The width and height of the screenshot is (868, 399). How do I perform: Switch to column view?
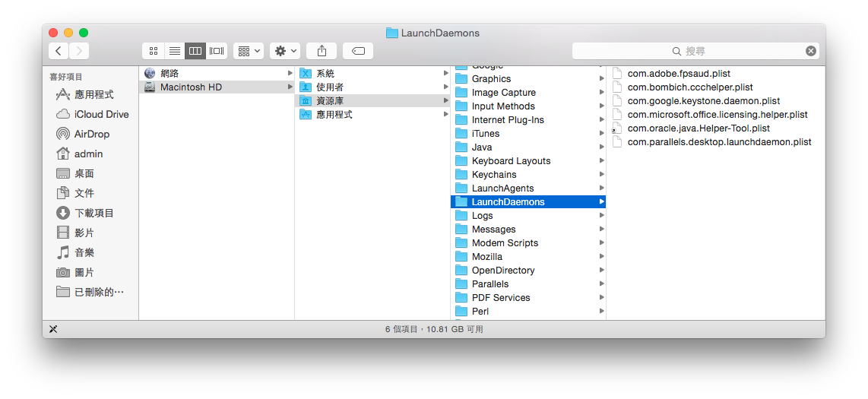(195, 51)
